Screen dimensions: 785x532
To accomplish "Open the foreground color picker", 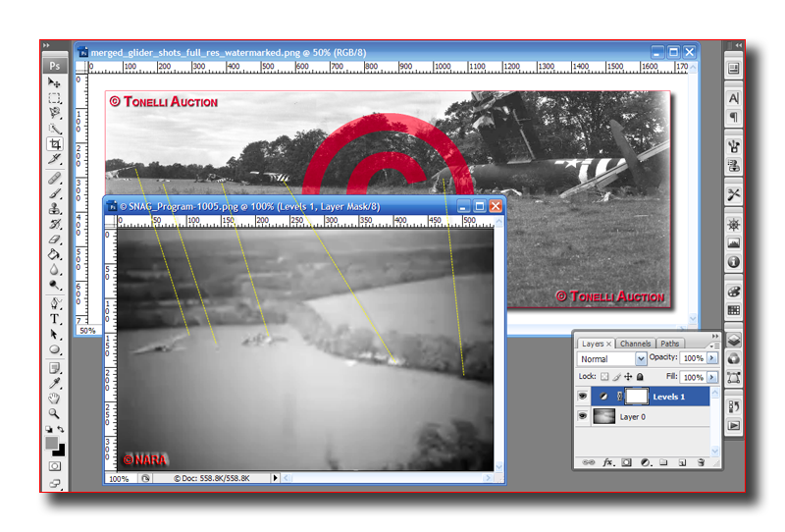I will [x=51, y=443].
